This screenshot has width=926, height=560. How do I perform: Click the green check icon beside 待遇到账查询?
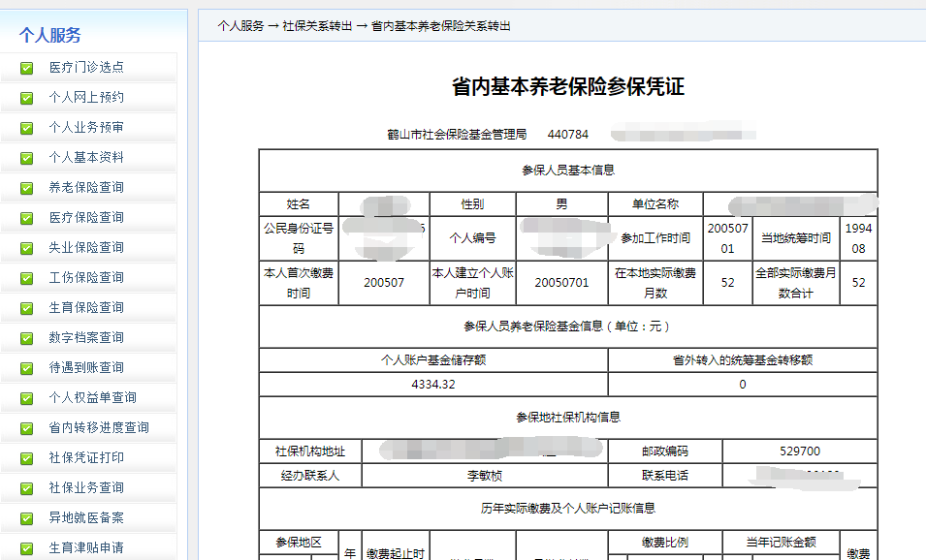24,368
